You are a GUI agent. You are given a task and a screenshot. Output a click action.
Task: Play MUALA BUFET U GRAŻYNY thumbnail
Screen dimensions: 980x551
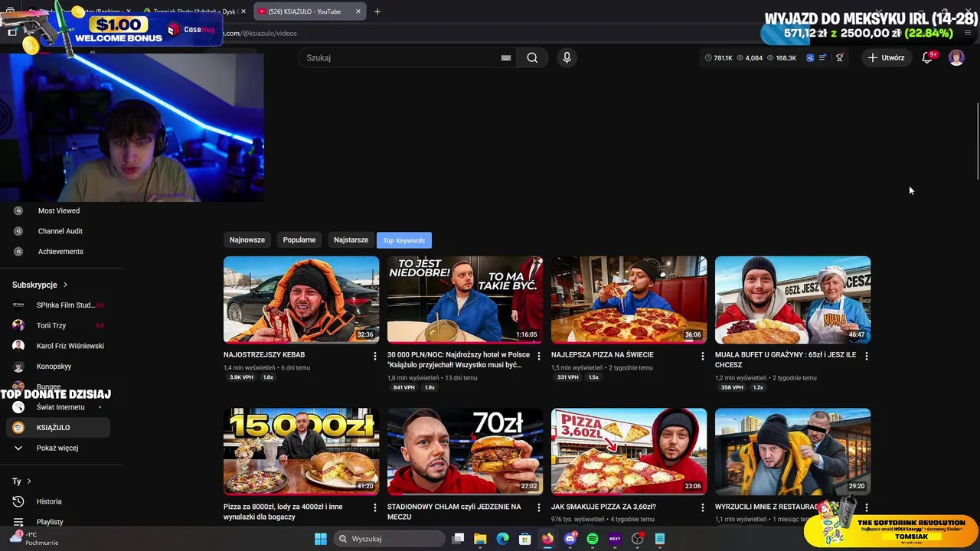[792, 299]
